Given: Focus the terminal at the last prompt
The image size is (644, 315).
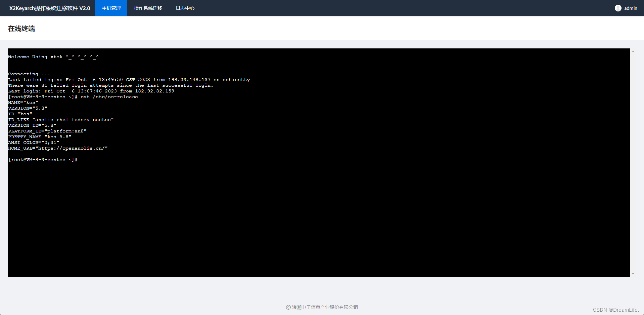Looking at the screenshot, I should tap(43, 160).
